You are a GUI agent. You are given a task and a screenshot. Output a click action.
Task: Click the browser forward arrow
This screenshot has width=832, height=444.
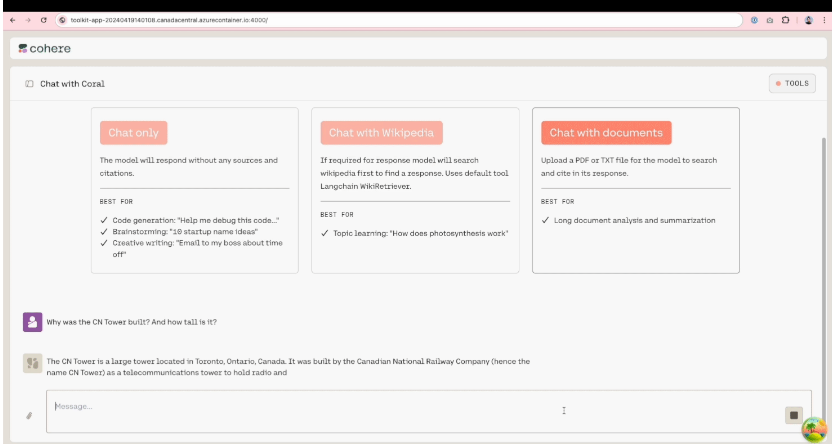coord(27,20)
